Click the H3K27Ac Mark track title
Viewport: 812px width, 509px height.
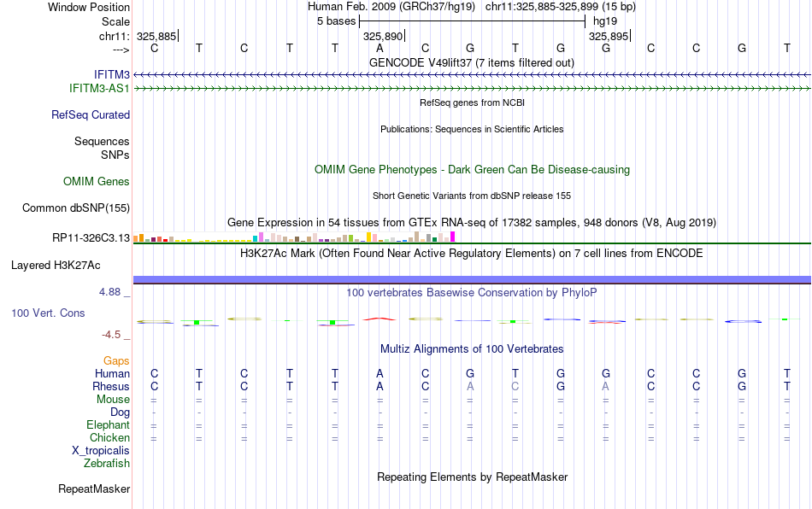(x=472, y=253)
